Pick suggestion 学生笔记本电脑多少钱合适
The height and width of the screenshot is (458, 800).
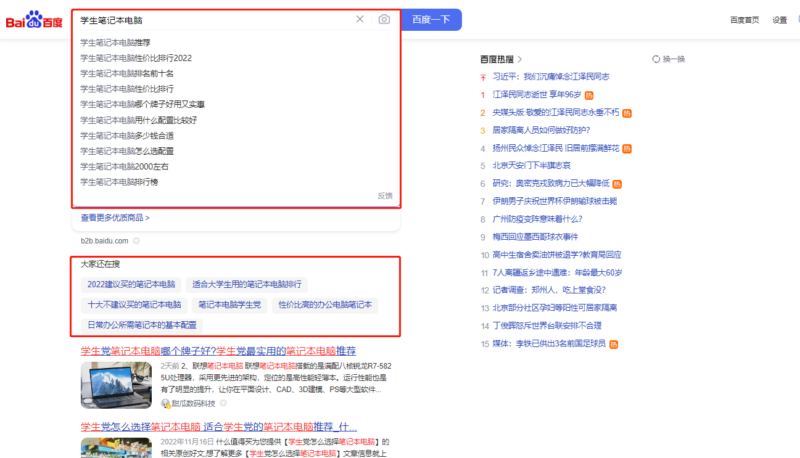(127, 135)
